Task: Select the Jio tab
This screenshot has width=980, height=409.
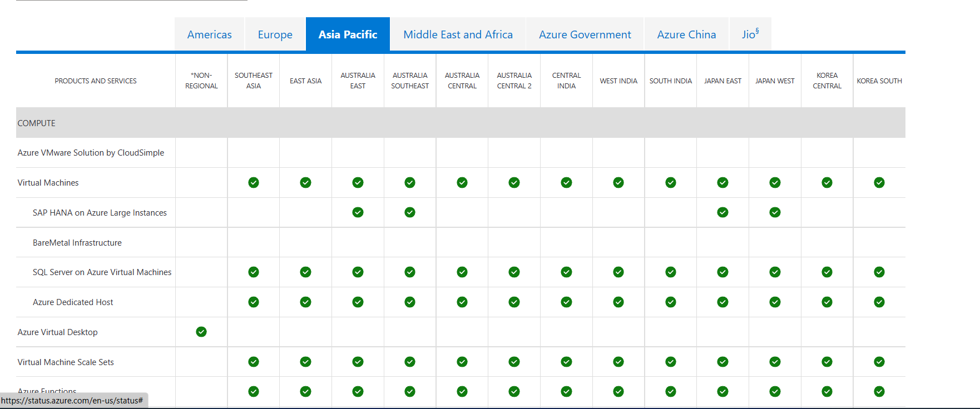Action: (750, 34)
